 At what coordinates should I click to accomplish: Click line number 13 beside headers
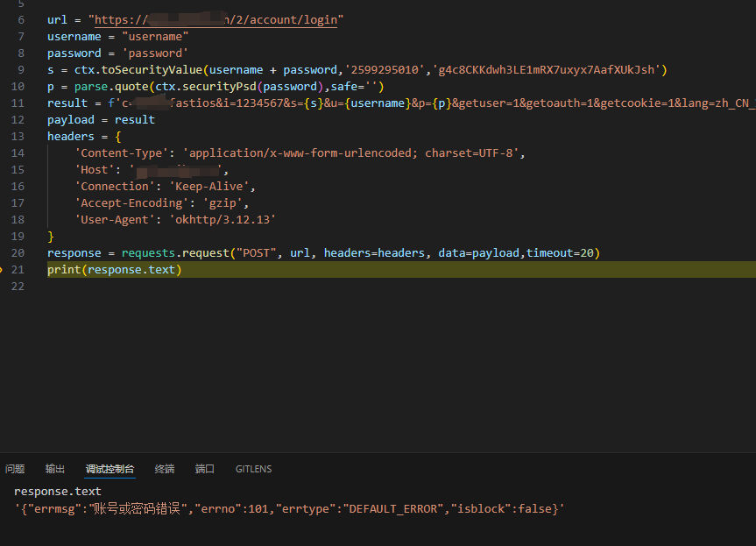point(18,137)
